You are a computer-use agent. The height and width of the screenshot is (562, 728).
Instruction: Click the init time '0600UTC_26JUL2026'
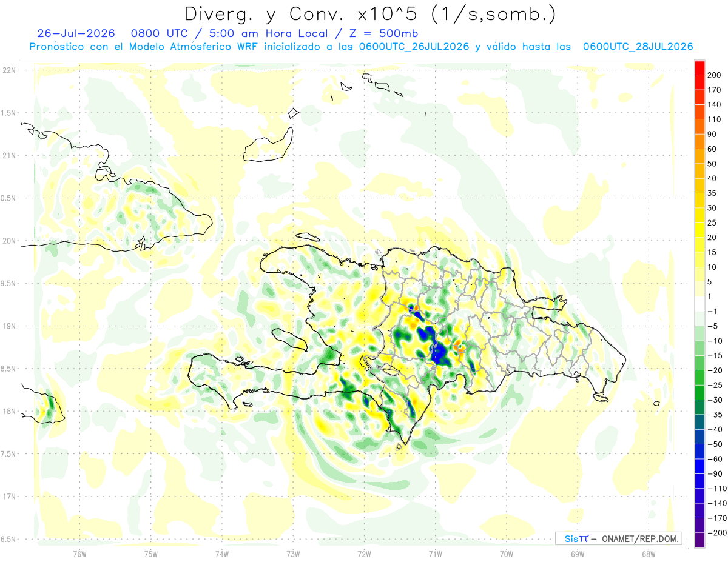tap(414, 47)
